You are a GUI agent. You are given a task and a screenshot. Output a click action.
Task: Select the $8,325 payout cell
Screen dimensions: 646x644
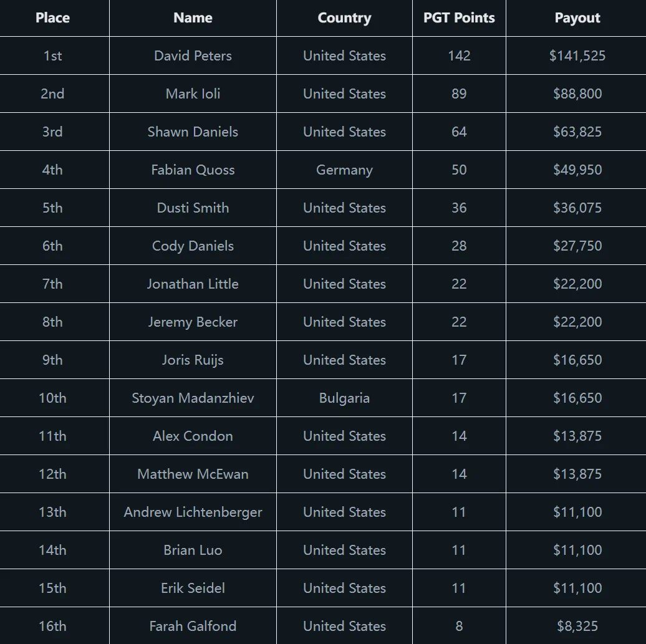(577, 626)
